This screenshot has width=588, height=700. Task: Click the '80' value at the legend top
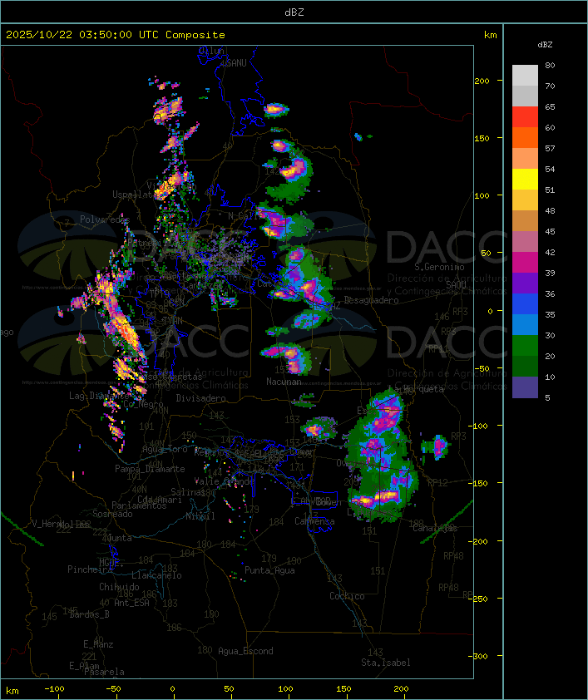550,65
